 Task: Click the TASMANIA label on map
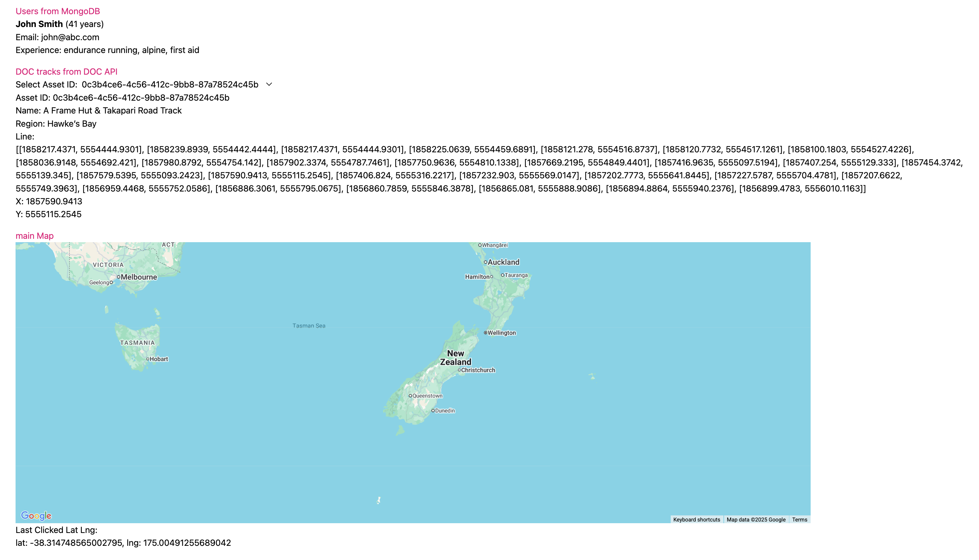click(x=137, y=343)
